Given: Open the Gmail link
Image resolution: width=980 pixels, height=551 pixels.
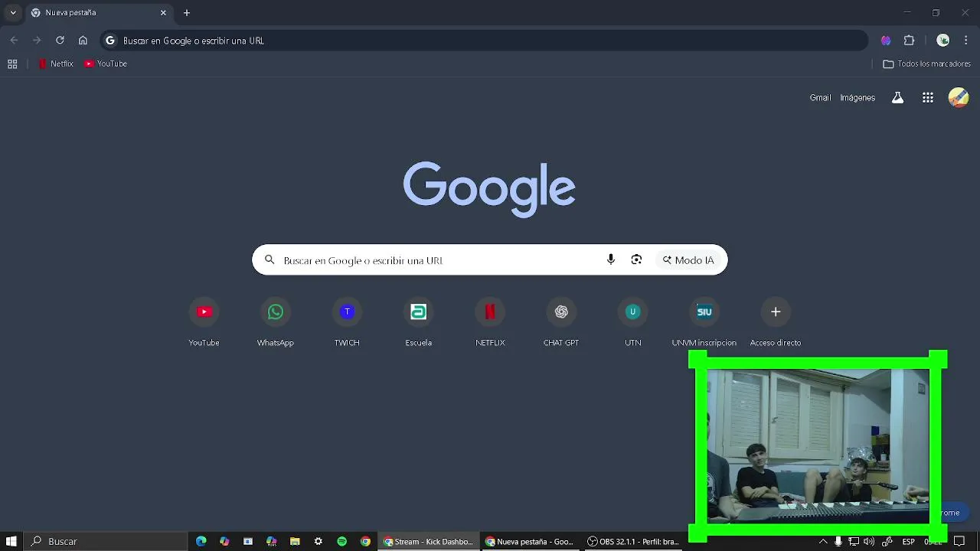Looking at the screenshot, I should pyautogui.click(x=820, y=98).
